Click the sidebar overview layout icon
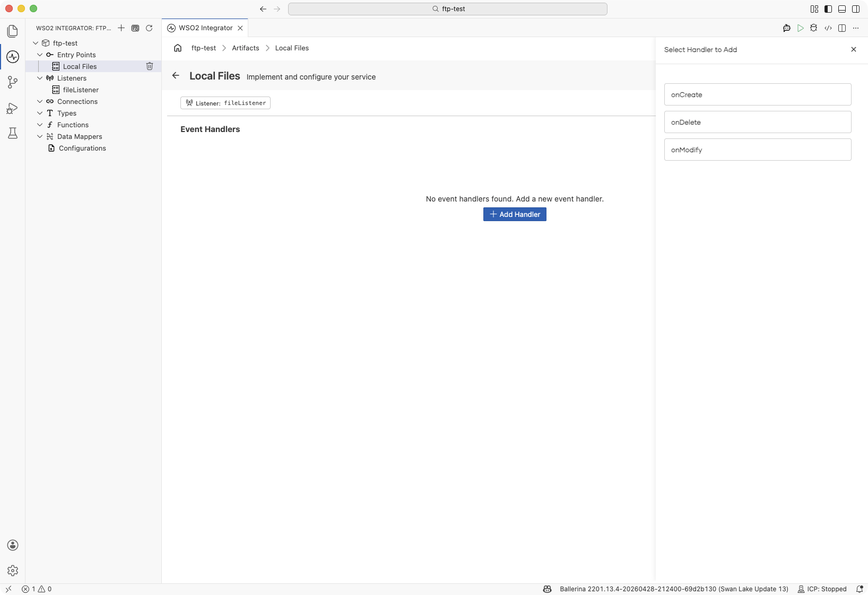Image resolution: width=868 pixels, height=595 pixels. [135, 28]
